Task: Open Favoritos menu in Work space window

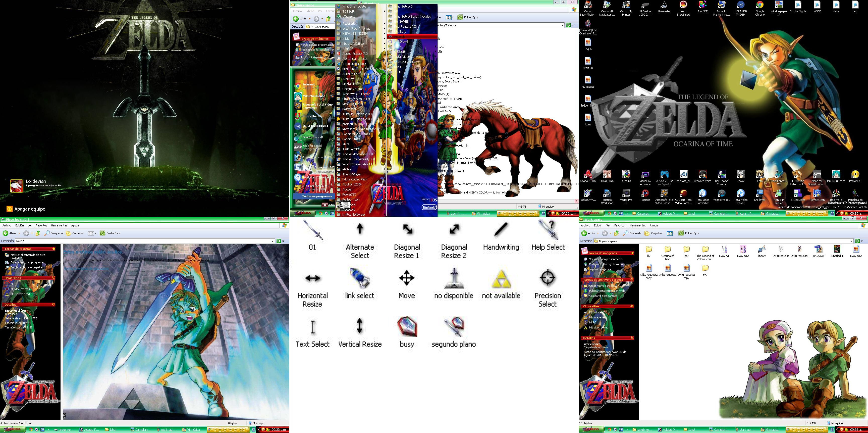Action: 620,226
